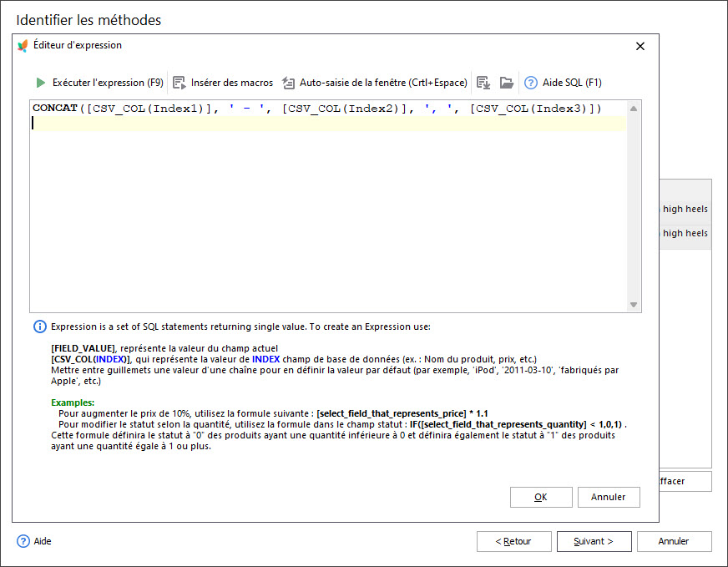Screen dimensions: 728x567
Task: Click the open folder icon in toolbar
Action: click(506, 83)
